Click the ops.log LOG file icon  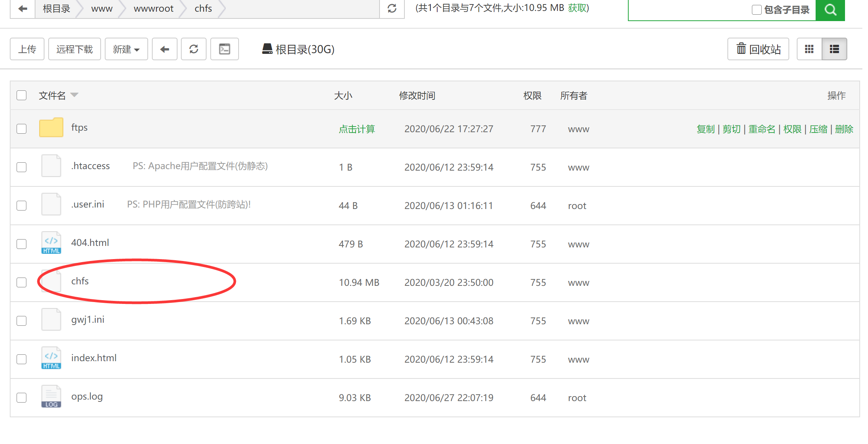pyautogui.click(x=51, y=396)
